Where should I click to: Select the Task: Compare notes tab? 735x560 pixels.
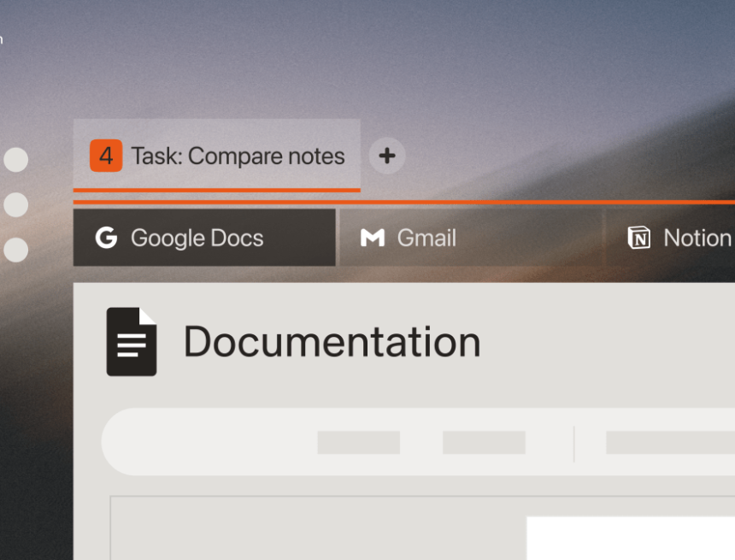pyautogui.click(x=237, y=156)
